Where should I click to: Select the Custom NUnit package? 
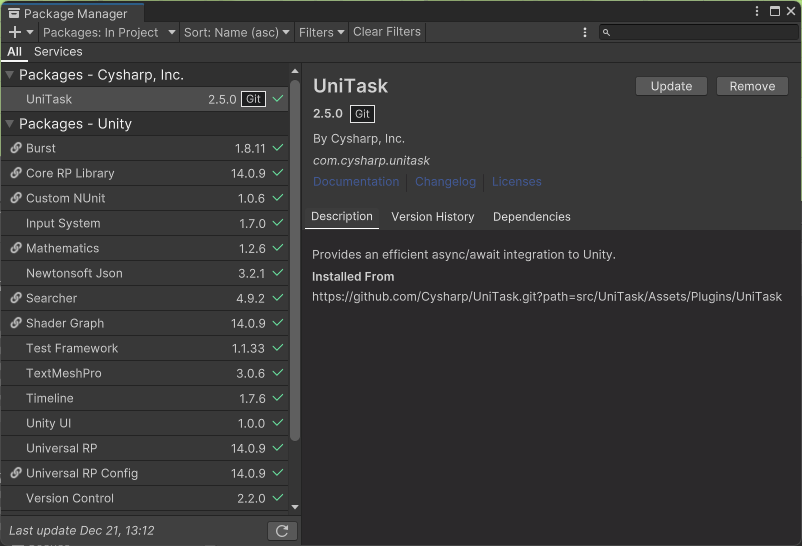click(145, 199)
